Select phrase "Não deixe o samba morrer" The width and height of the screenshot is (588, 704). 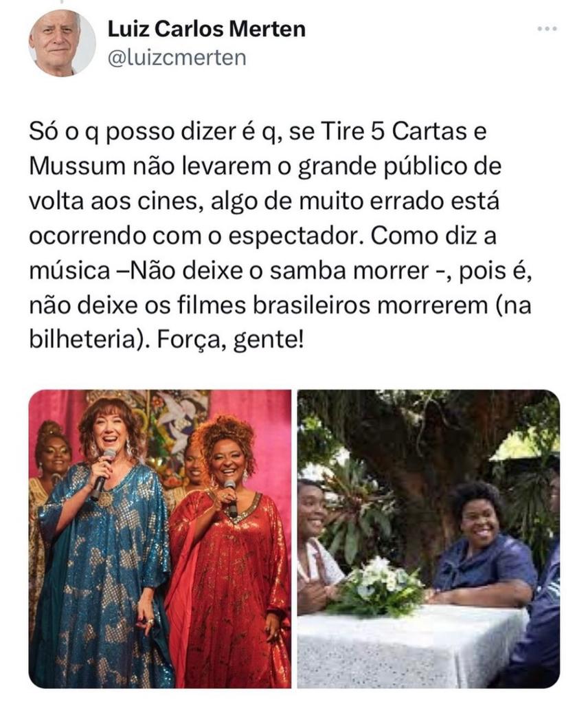(x=277, y=271)
